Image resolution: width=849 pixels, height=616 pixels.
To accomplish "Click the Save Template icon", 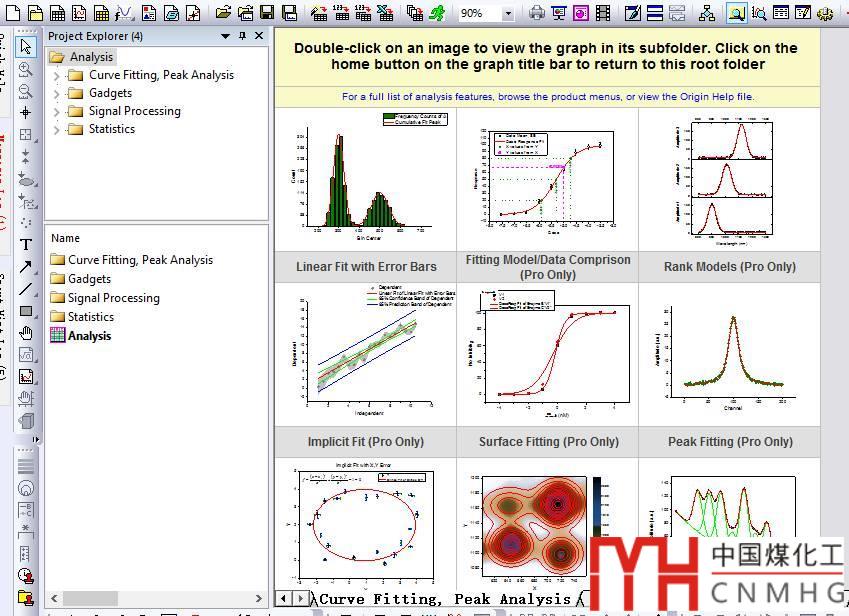I will 290,13.
